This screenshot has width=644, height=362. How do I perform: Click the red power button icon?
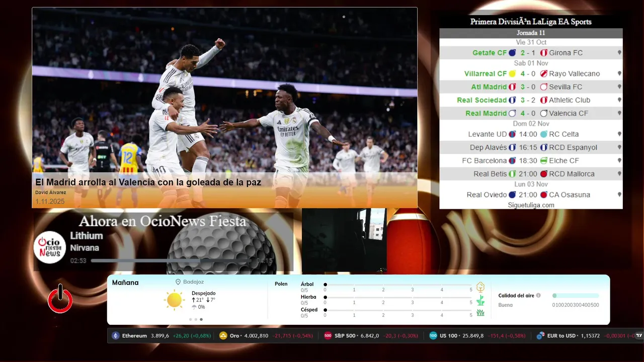point(60,299)
